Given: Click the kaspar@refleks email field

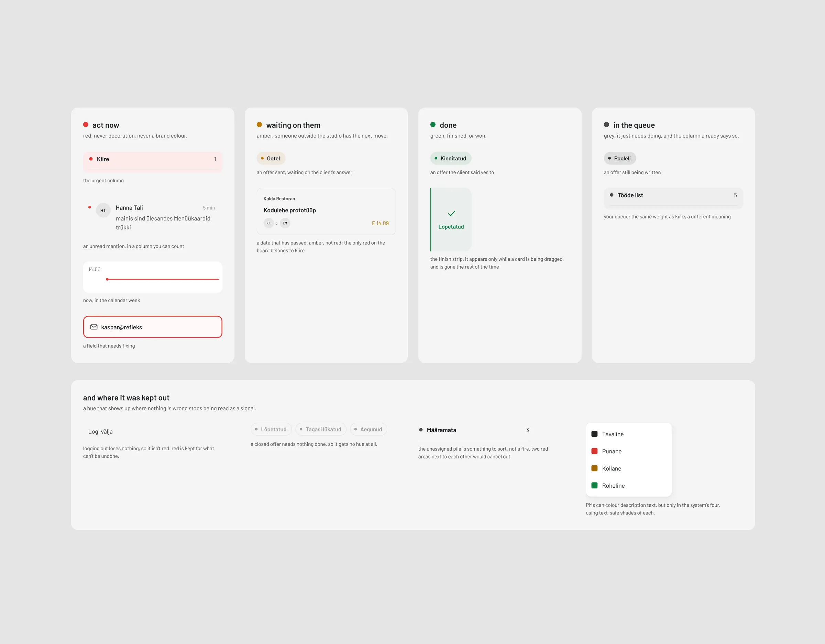Looking at the screenshot, I should (x=153, y=327).
